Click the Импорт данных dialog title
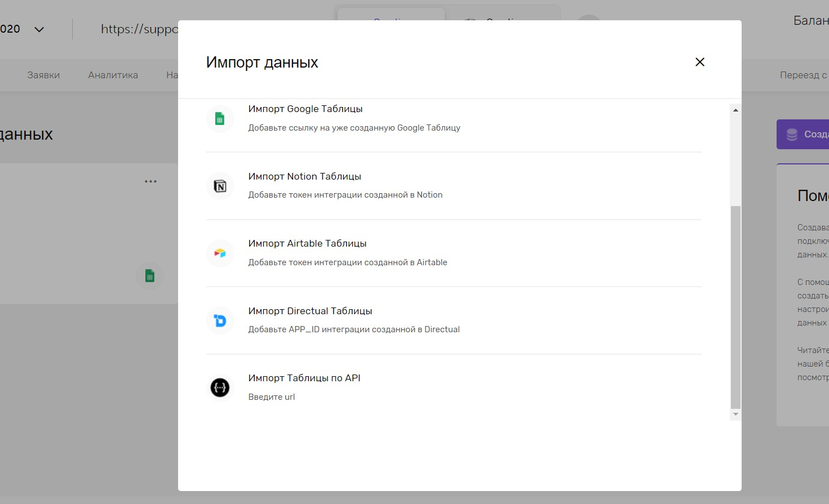829x504 pixels. pyautogui.click(x=262, y=62)
